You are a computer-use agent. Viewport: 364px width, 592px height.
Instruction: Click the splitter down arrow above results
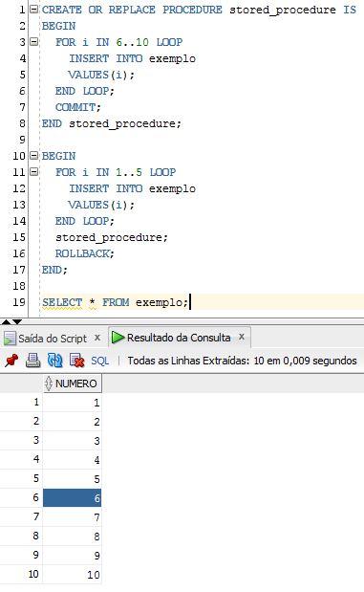point(17,321)
